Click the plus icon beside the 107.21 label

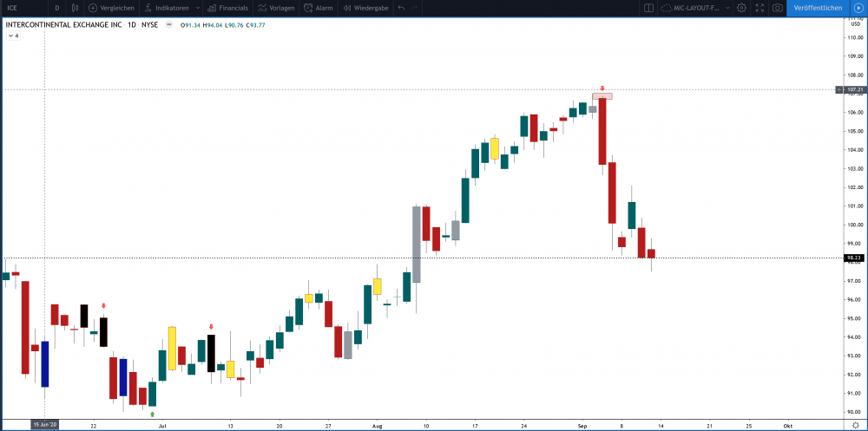(x=839, y=89)
